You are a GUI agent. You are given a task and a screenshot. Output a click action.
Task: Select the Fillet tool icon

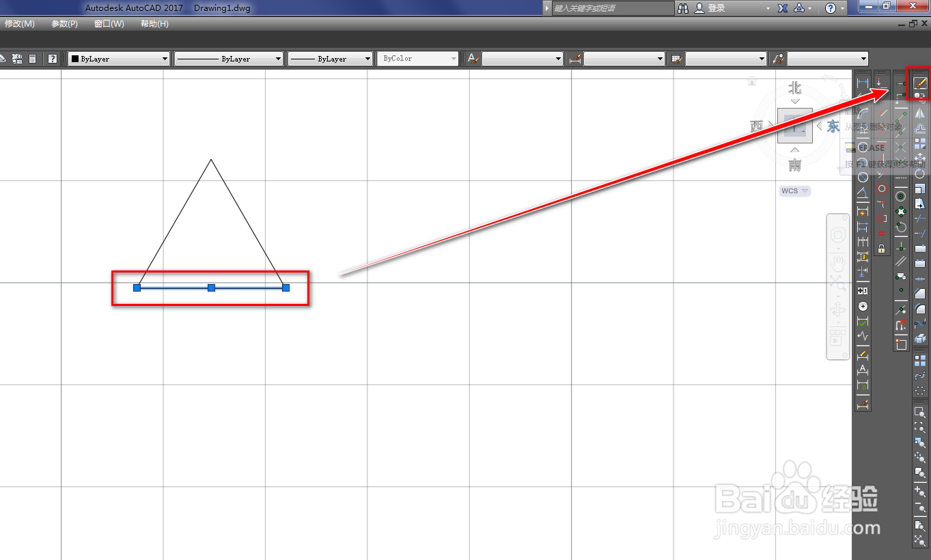tap(919, 309)
